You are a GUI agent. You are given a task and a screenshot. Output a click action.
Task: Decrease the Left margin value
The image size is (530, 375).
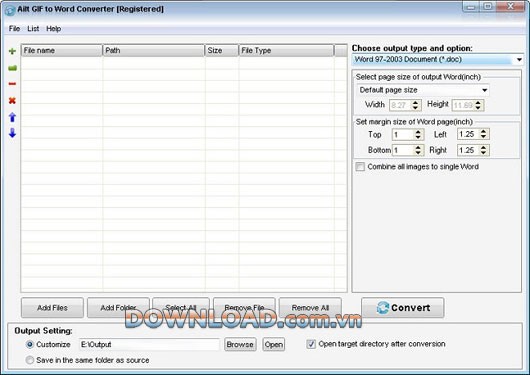click(484, 137)
